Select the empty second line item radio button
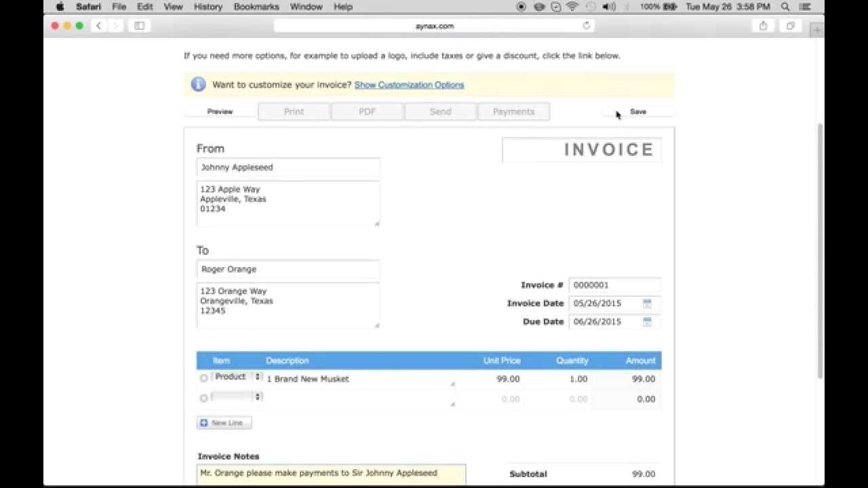This screenshot has height=488, width=868. [x=203, y=399]
